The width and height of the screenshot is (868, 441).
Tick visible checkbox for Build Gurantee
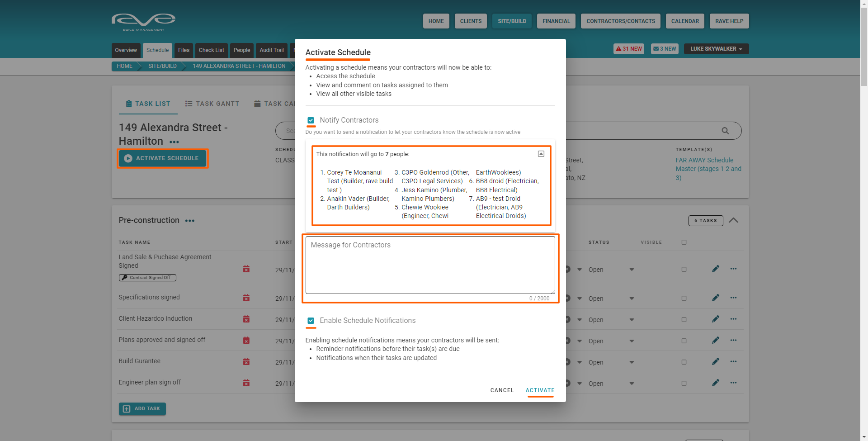point(684,362)
